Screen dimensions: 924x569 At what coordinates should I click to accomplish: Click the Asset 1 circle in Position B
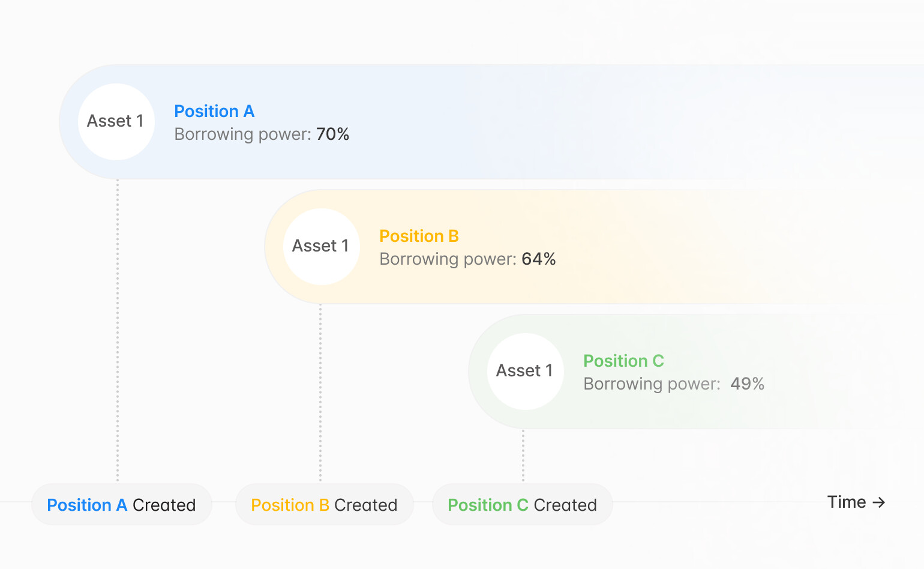tap(321, 247)
